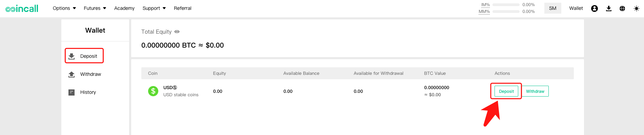Click the green USD coin icon

click(153, 91)
